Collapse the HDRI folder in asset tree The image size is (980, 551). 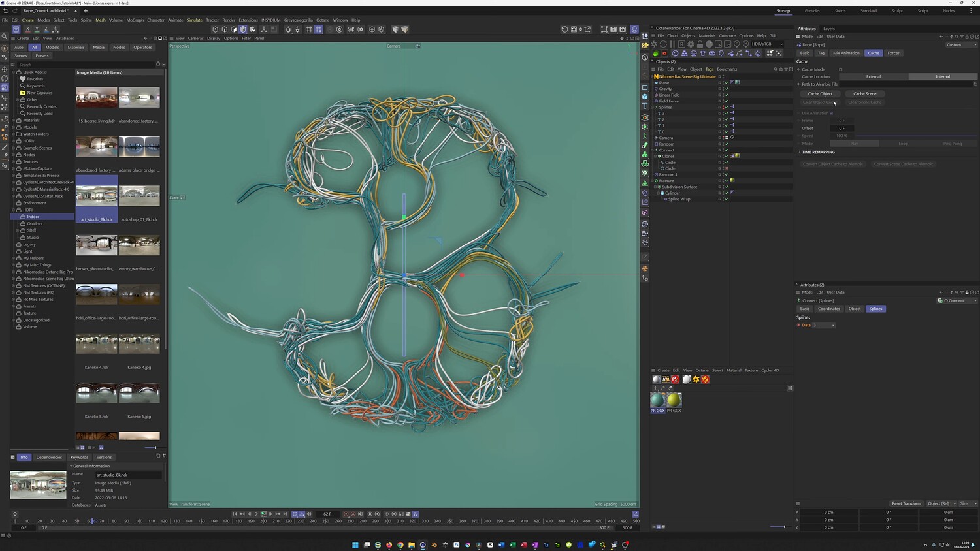click(13, 210)
